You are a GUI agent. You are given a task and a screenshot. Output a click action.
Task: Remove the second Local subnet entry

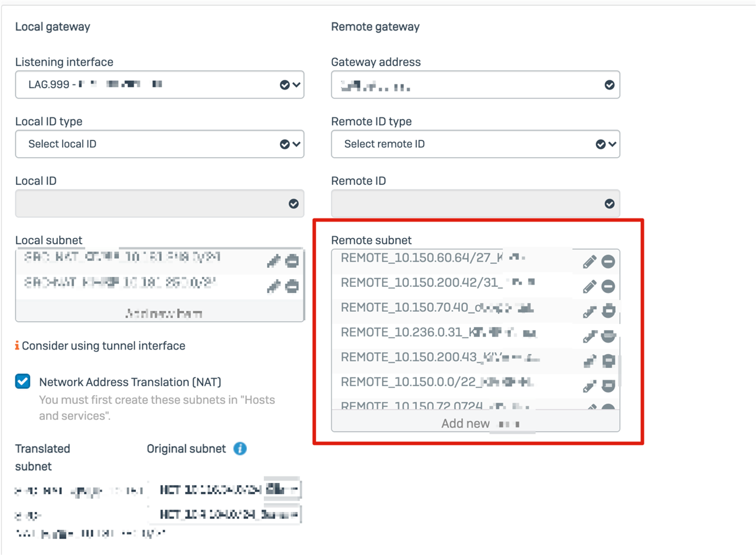(x=292, y=286)
